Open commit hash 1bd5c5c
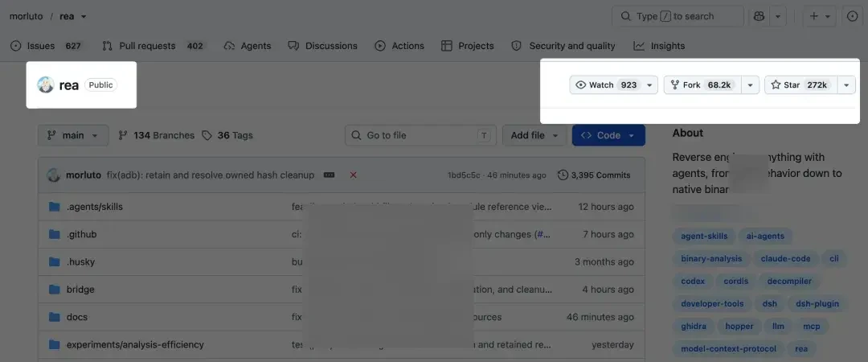The width and height of the screenshot is (868, 362). [x=464, y=175]
